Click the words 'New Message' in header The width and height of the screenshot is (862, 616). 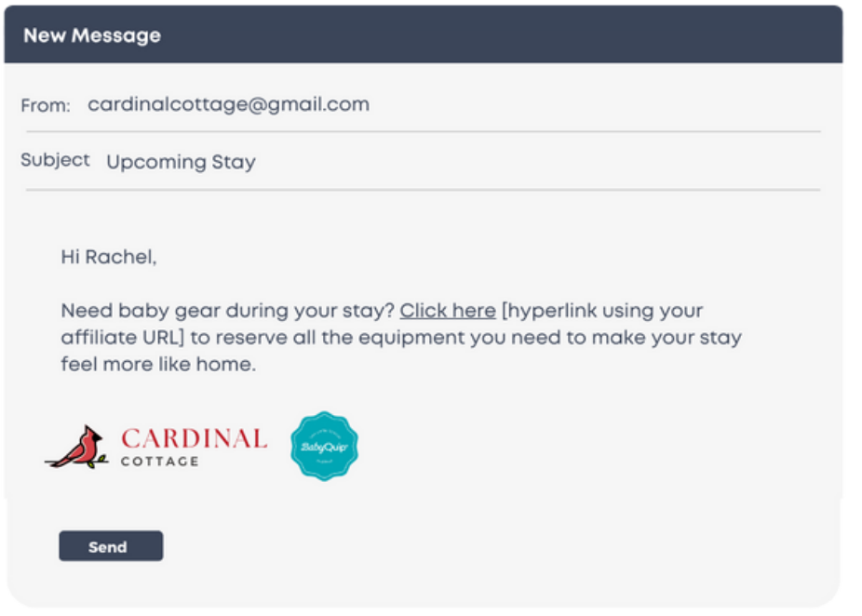tap(92, 35)
